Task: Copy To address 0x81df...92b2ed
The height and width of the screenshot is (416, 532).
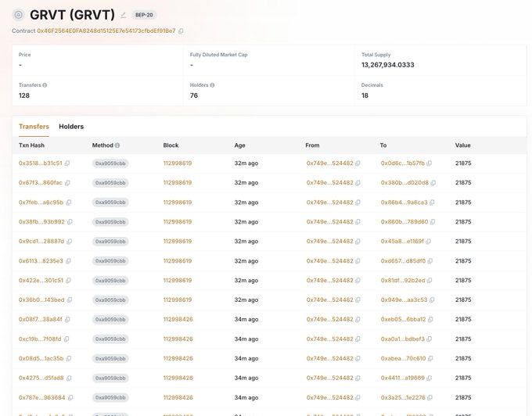Action: (430, 281)
